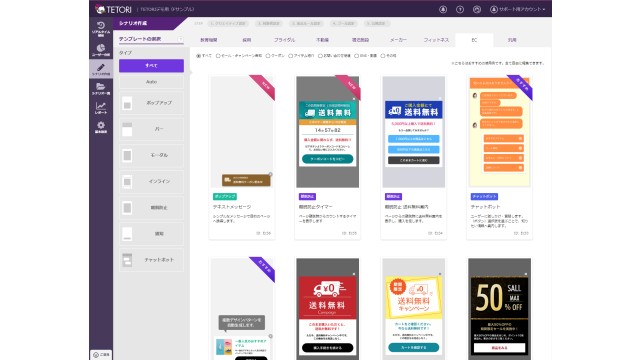This screenshot has height=360, width=640.
Task: Select the sixth radio filter option
Action: pyautogui.click(x=356, y=56)
